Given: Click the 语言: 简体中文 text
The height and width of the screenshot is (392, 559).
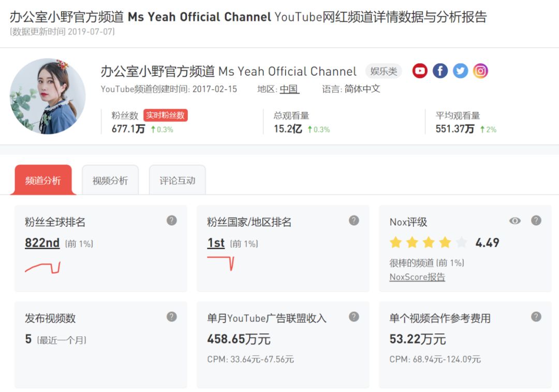Looking at the screenshot, I should click(351, 89).
